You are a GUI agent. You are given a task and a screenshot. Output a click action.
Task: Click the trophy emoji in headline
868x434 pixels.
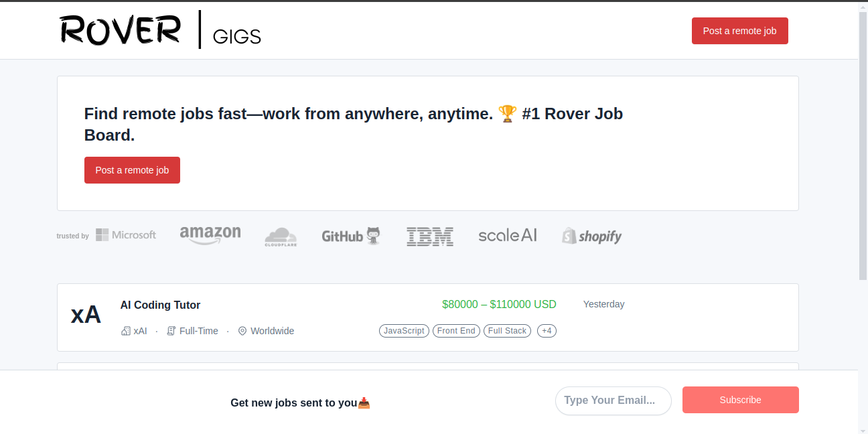[508, 114]
